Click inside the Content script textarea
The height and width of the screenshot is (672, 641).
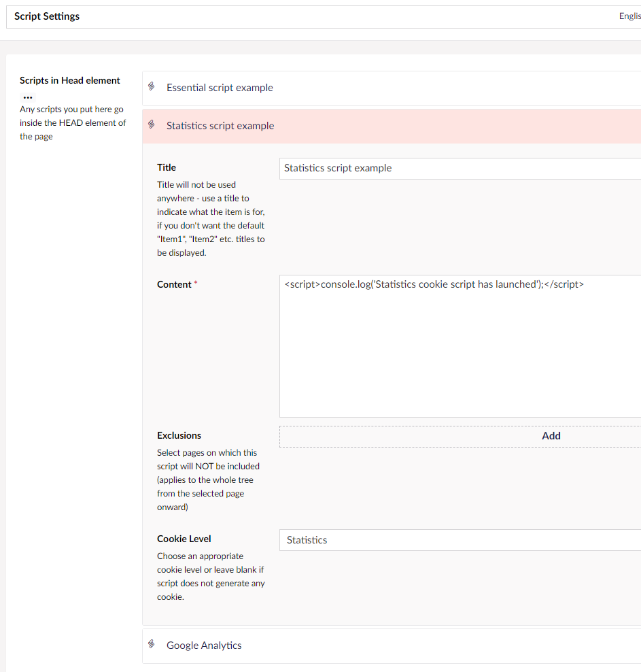460,354
